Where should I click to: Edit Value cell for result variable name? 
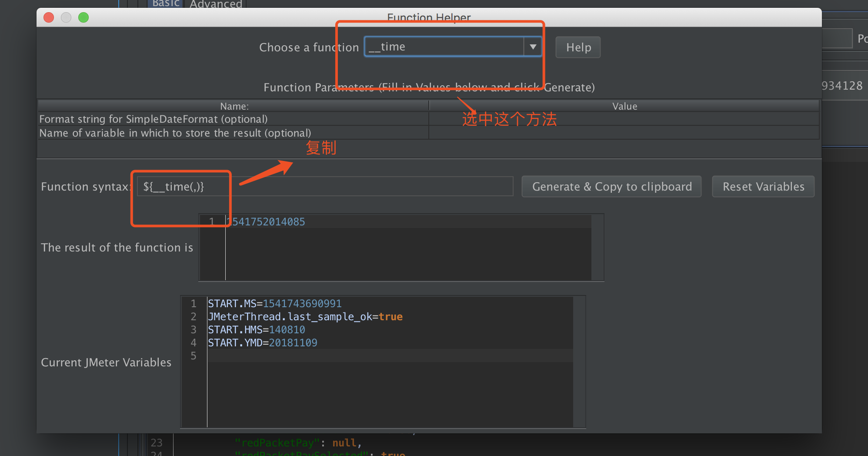pos(624,133)
